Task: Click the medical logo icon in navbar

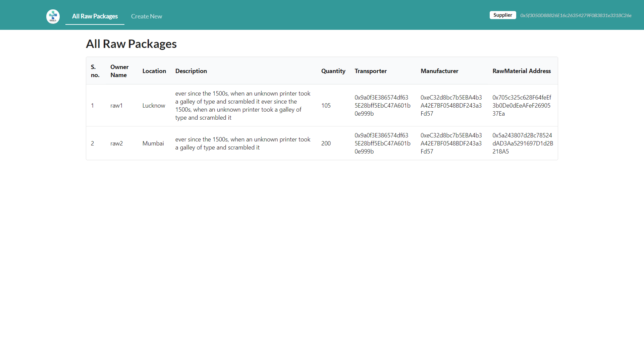Action: click(x=53, y=16)
